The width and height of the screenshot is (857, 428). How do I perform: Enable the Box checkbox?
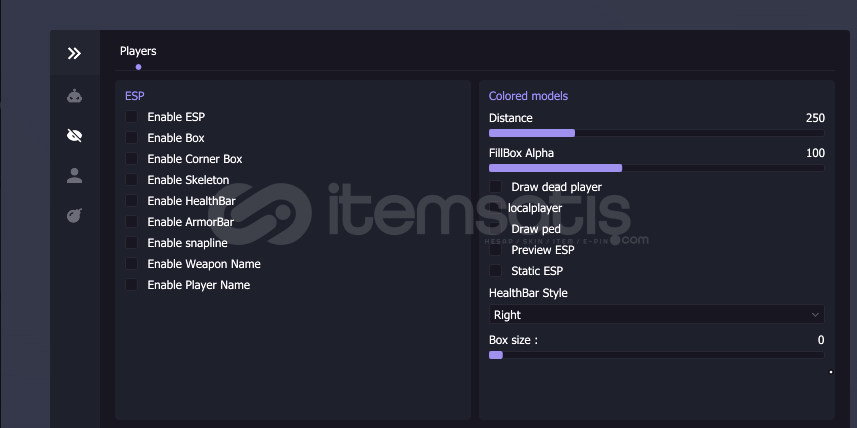coord(132,138)
